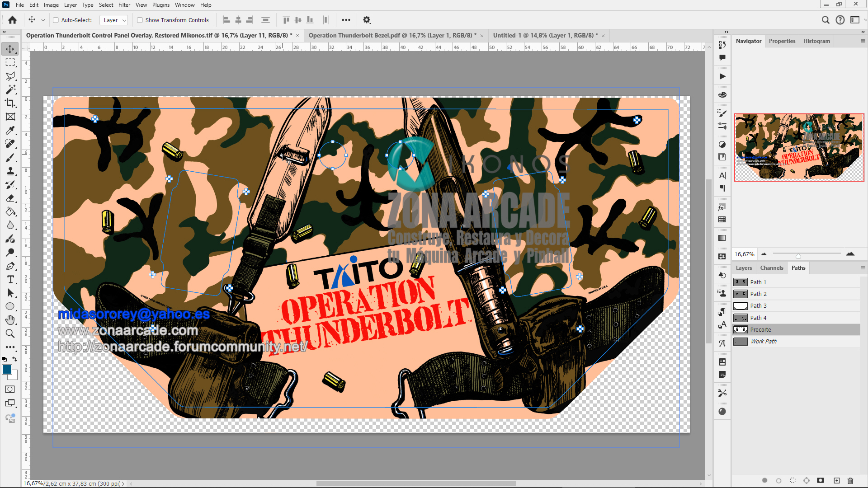Switch to the Channels tab
Image resolution: width=868 pixels, height=488 pixels.
771,267
